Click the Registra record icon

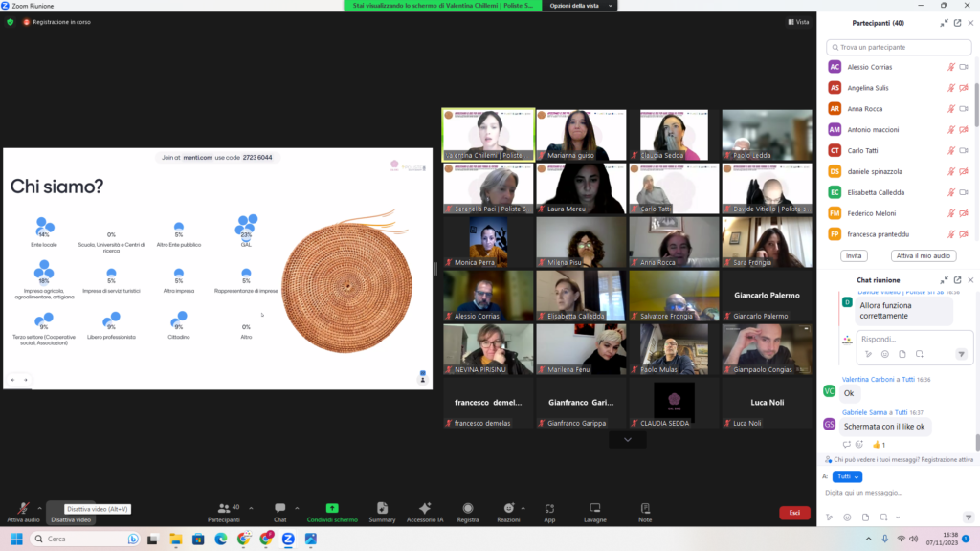tap(467, 509)
